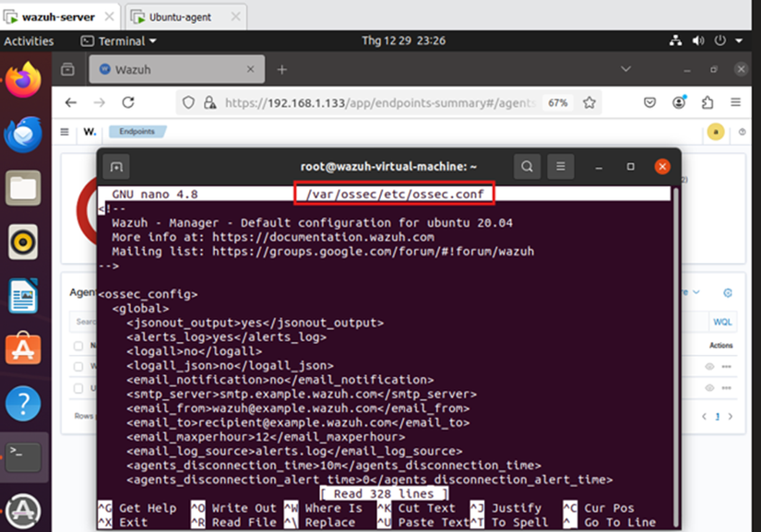
Task: Open Rhythmbox music player in dock
Action: (23, 242)
